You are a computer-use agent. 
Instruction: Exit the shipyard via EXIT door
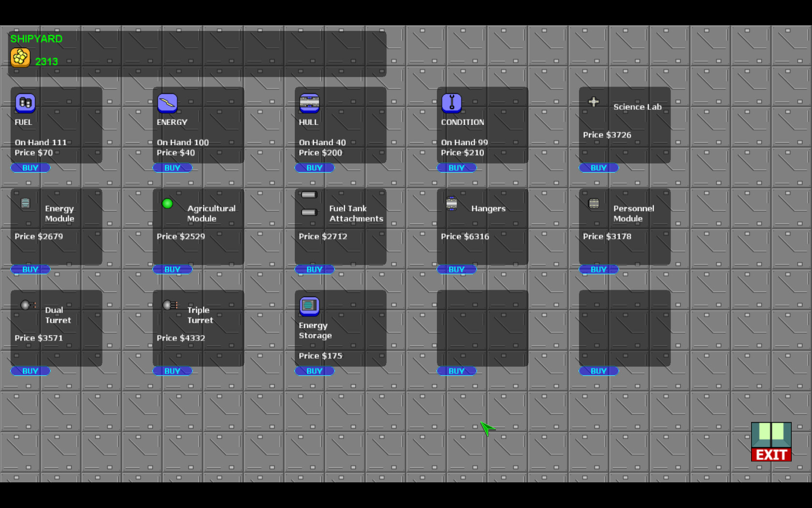(771, 442)
